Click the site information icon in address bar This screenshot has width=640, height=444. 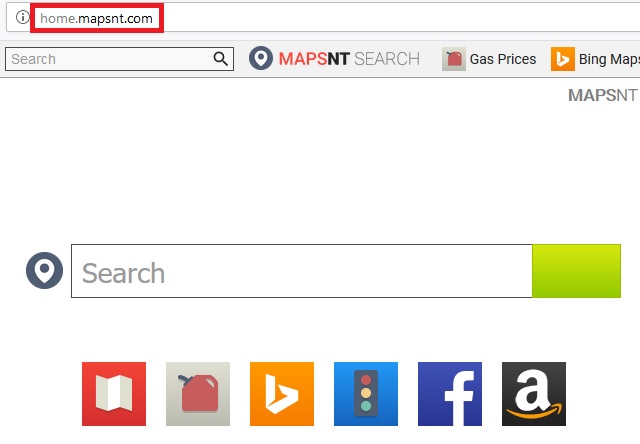point(22,17)
